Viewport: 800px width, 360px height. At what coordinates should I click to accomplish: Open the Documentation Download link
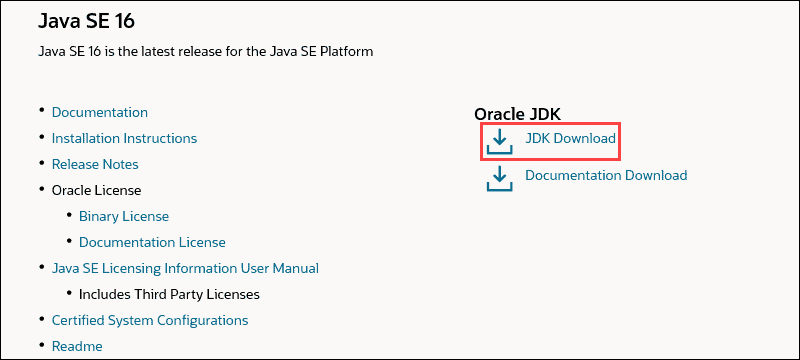point(606,175)
